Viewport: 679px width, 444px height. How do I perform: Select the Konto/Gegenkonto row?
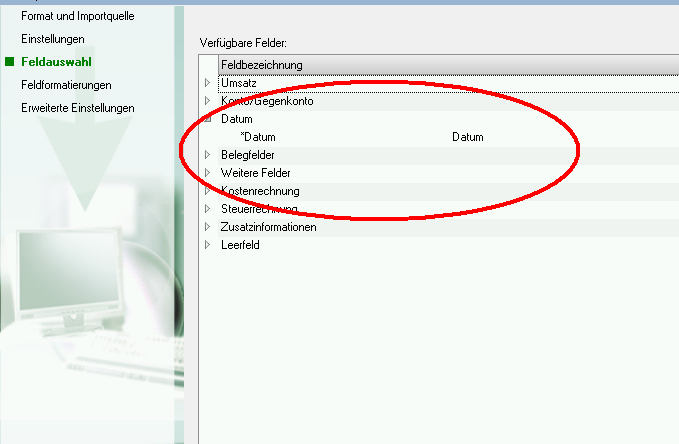(449, 101)
